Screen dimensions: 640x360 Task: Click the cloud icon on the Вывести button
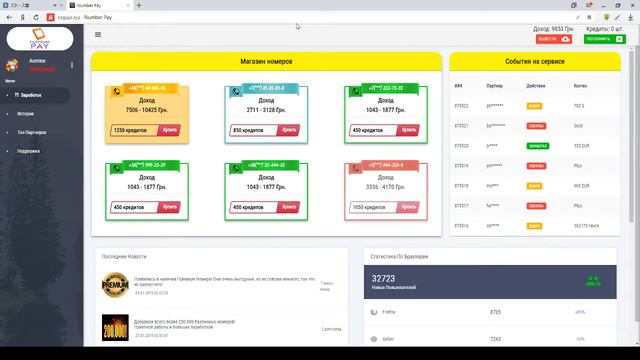pyautogui.click(x=565, y=39)
